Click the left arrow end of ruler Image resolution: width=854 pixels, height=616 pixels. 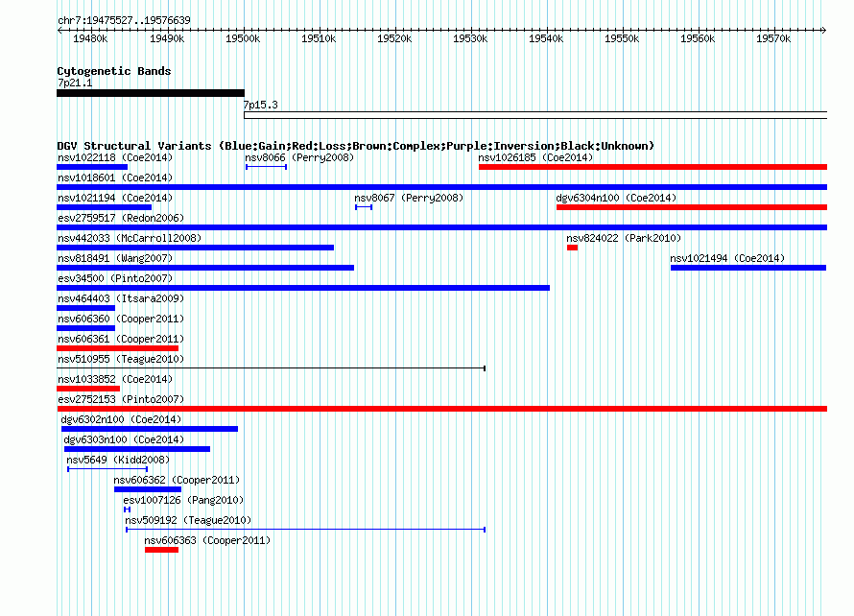click(x=59, y=30)
